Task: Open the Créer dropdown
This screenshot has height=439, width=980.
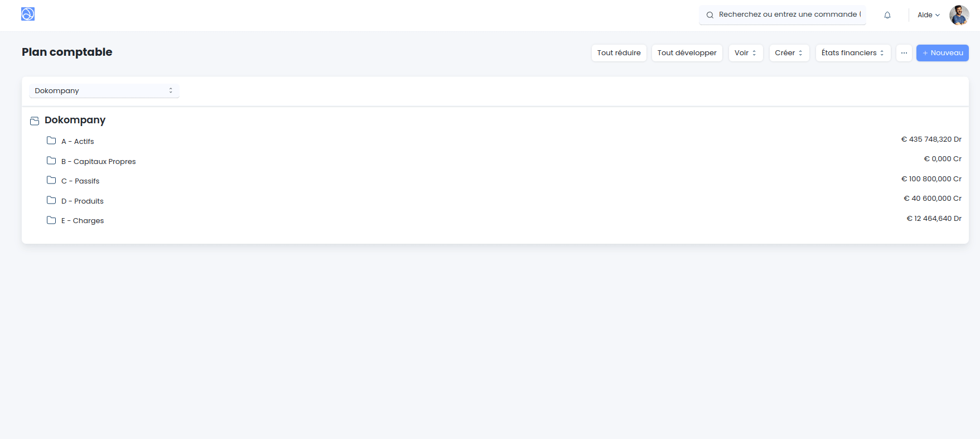Action: pos(789,53)
